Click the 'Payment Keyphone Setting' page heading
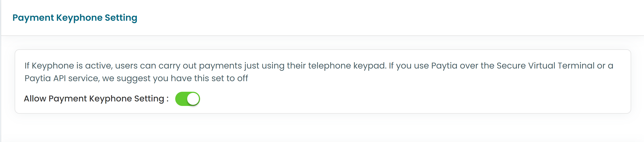This screenshot has width=644, height=142. (x=75, y=18)
